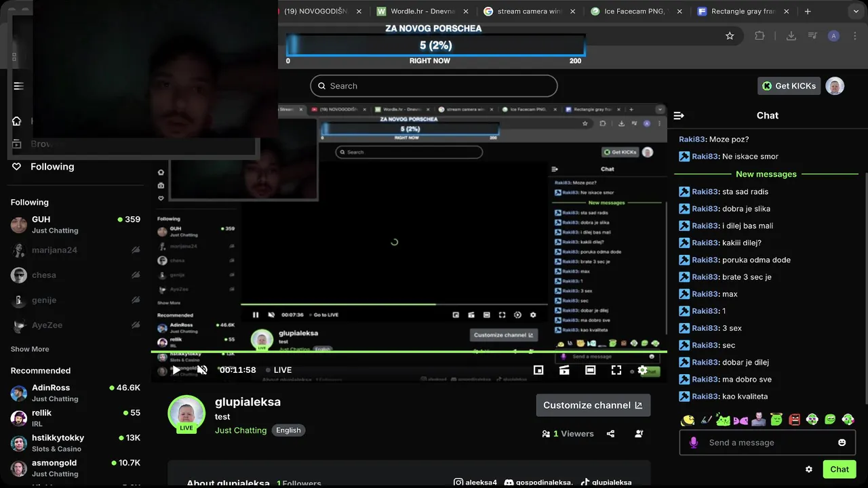This screenshot has width=868, height=488.
Task: Open emoji picker in chat input
Action: pos(842,443)
